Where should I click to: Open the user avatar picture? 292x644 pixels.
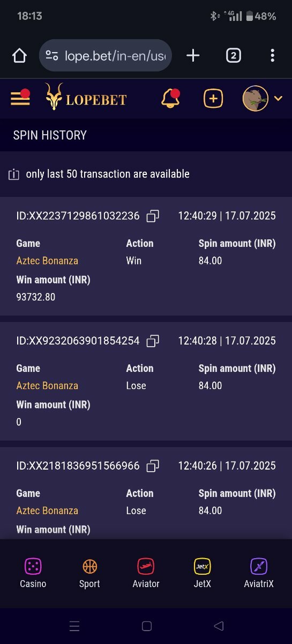point(256,98)
